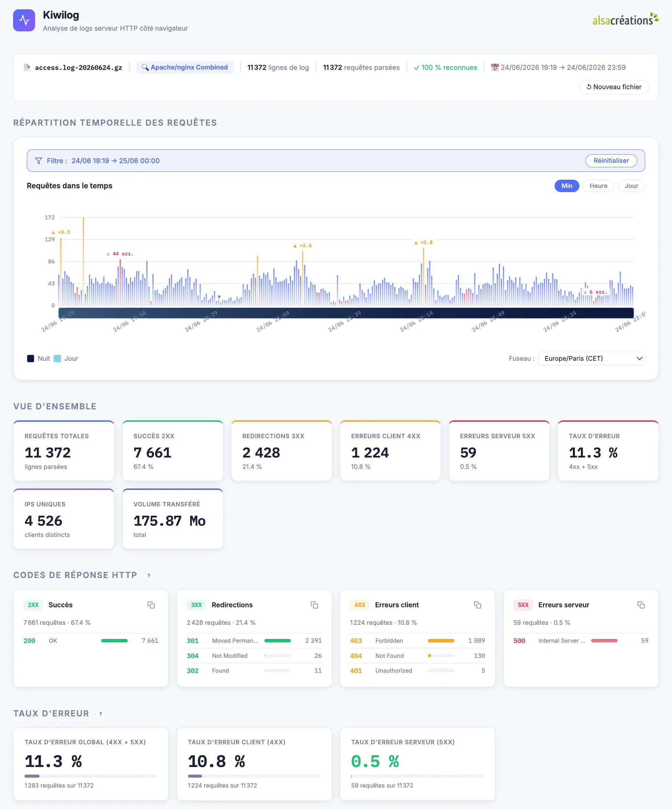Screen dimensions: 672x809
Task: Open the Fuseau timezone dropdown
Action: click(x=591, y=358)
